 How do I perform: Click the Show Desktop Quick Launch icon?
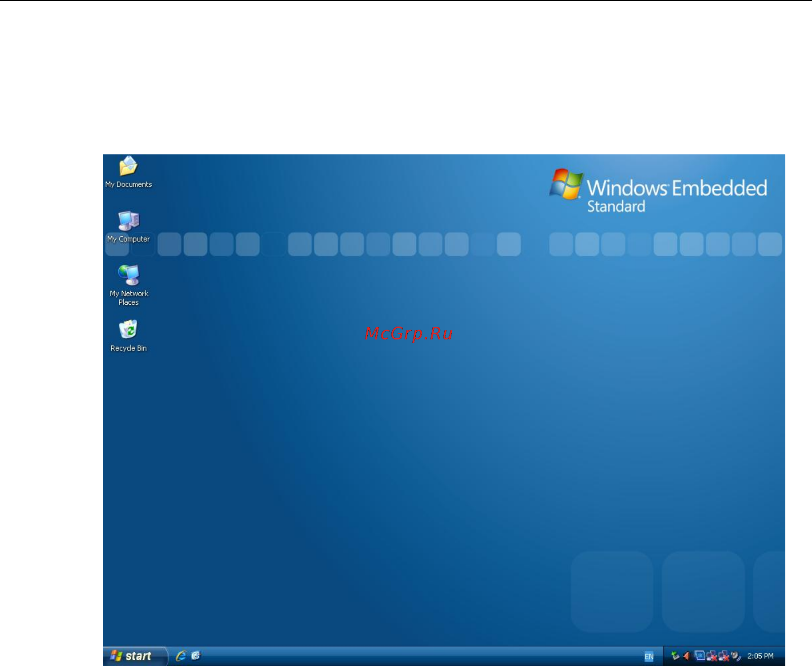point(196,656)
